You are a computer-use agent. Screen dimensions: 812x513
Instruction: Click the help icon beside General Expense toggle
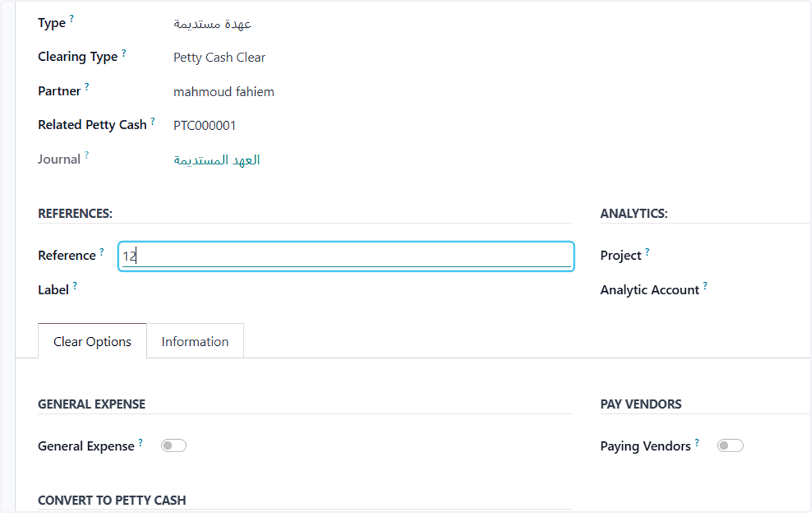141,443
